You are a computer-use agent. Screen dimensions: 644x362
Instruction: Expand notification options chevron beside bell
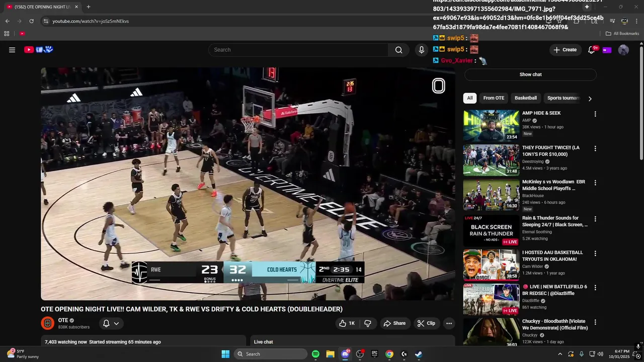[116, 323]
